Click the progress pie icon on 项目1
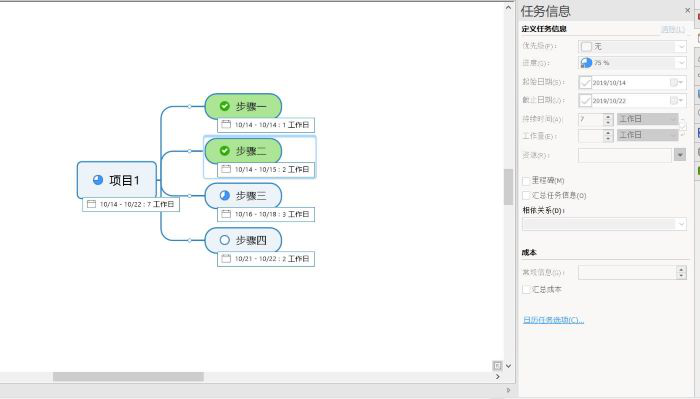The width and height of the screenshot is (700, 399). coord(98,180)
